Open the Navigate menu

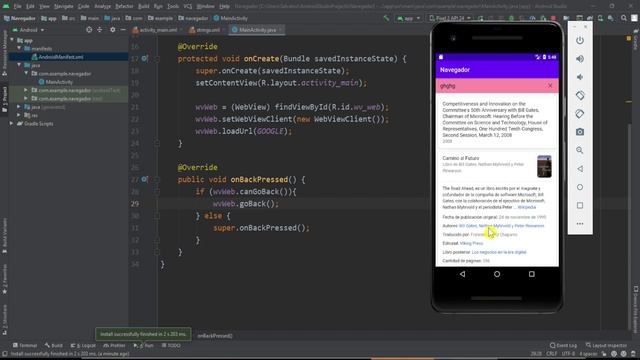coord(63,6)
